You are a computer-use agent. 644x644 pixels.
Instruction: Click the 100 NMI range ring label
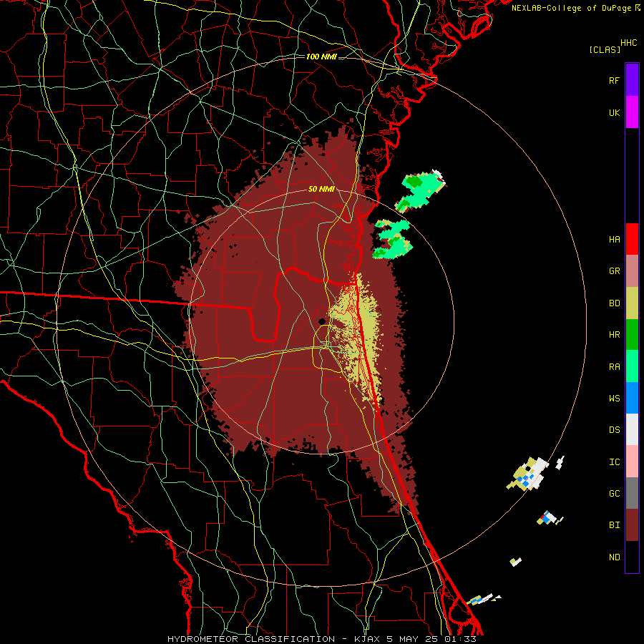(x=321, y=57)
